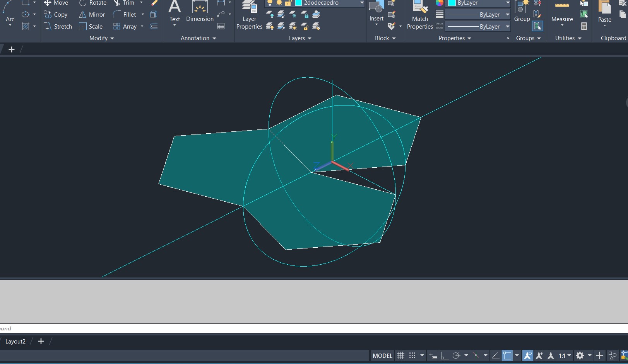Activate the Scale tool
The width and height of the screenshot is (628, 364).
[x=91, y=26]
